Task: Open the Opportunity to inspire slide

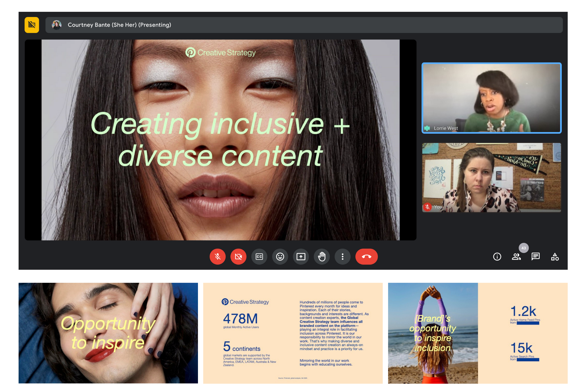Action: coord(108,333)
